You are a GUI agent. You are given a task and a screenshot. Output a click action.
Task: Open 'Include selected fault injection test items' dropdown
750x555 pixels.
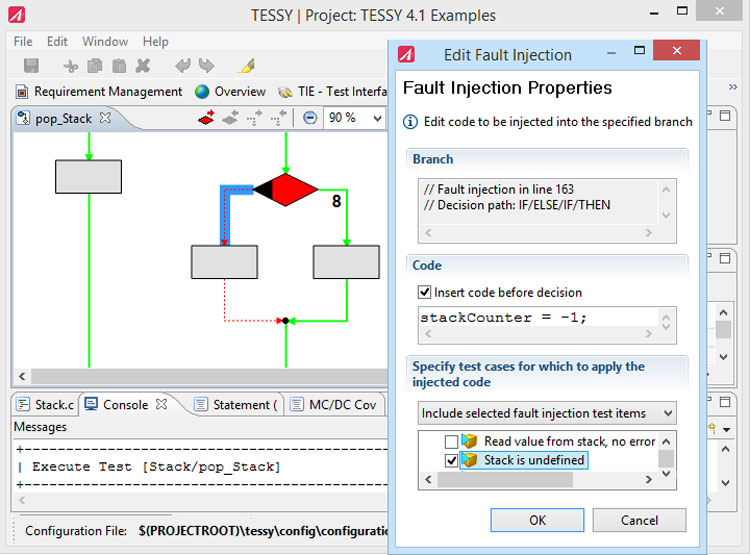pyautogui.click(x=547, y=413)
